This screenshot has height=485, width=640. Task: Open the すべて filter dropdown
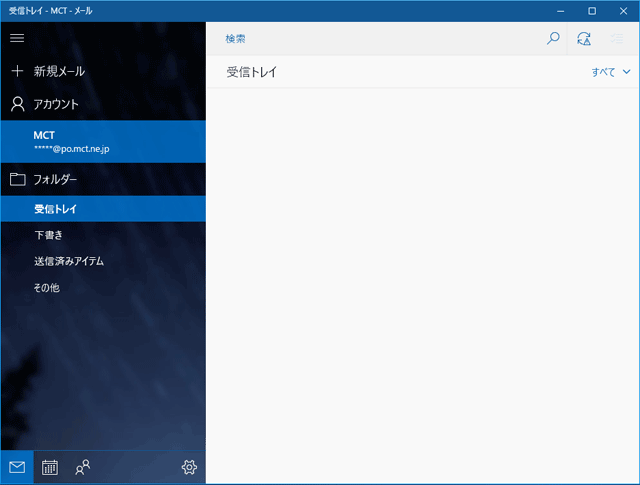pyautogui.click(x=611, y=72)
